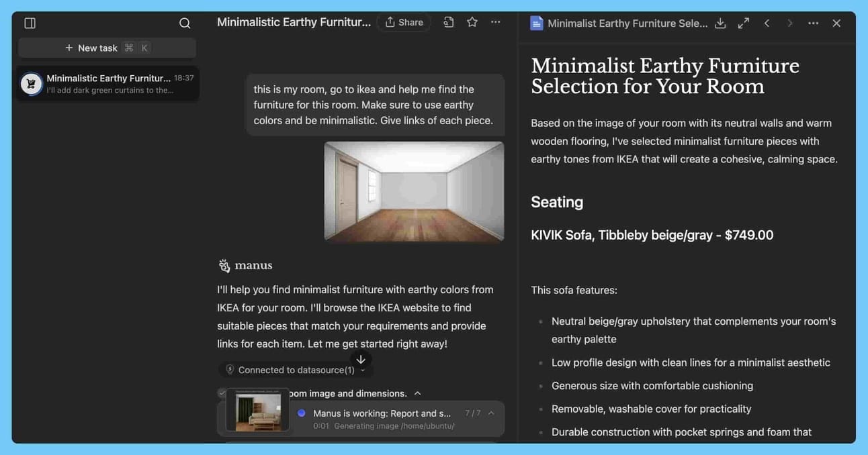868x455 pixels.
Task: Go to the next document using the right chevron
Action: 790,23
